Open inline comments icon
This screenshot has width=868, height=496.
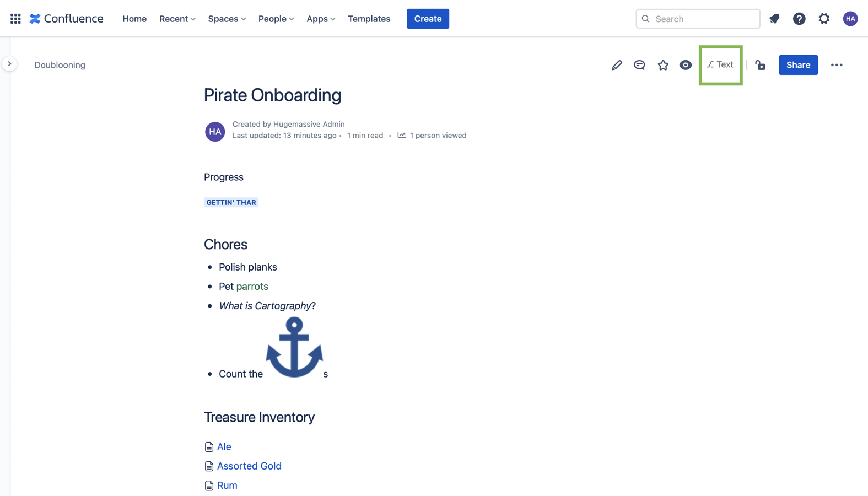point(639,65)
